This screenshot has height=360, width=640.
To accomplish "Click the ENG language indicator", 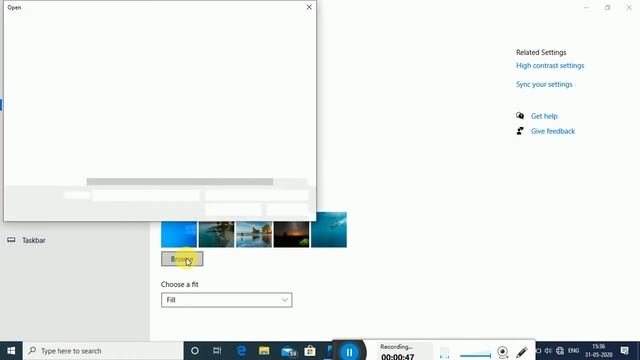I will coord(573,351).
